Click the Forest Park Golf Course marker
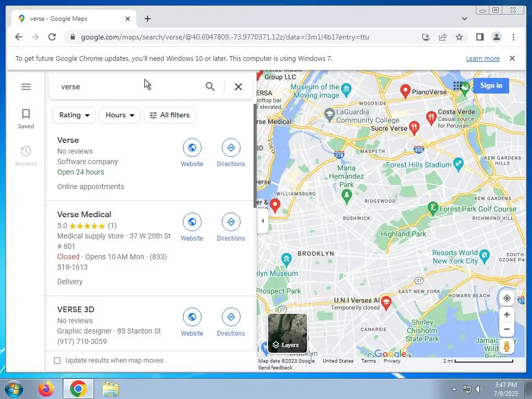 [x=433, y=208]
